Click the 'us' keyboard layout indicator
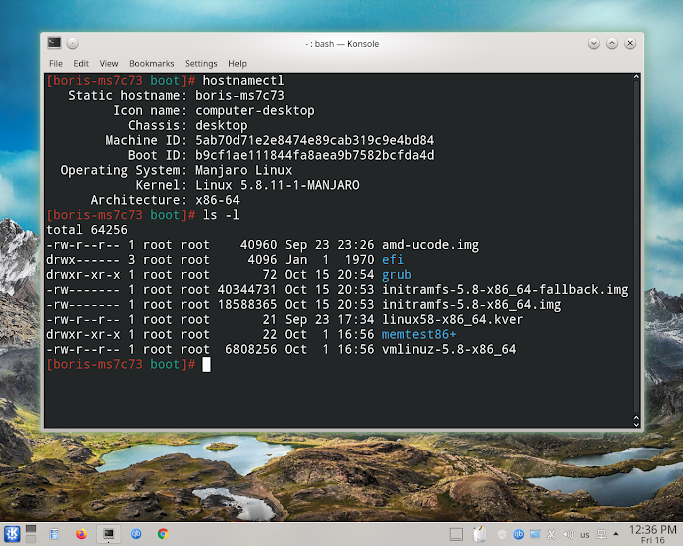 coord(585,535)
